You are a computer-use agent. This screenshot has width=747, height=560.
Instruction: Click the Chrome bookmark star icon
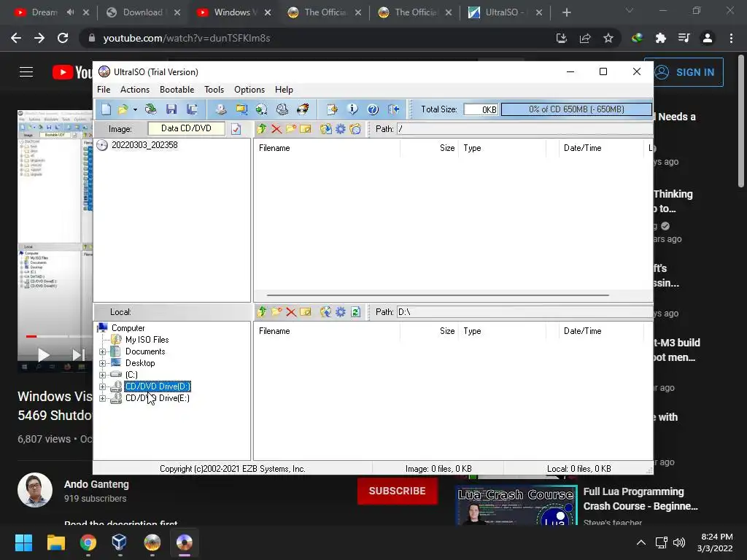point(608,38)
